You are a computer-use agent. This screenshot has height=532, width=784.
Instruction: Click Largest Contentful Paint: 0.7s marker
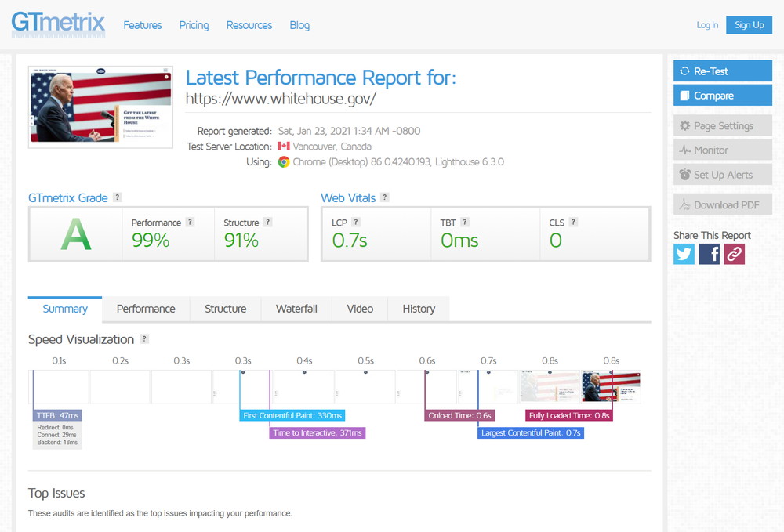point(531,432)
